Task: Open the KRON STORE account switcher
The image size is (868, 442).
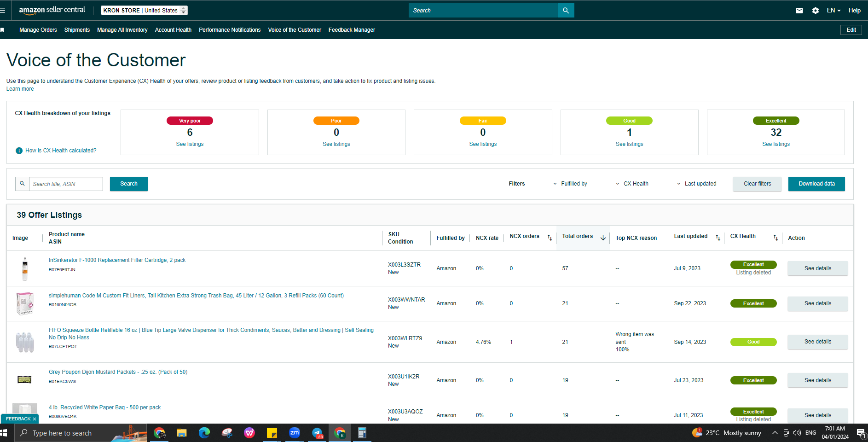Action: point(144,10)
